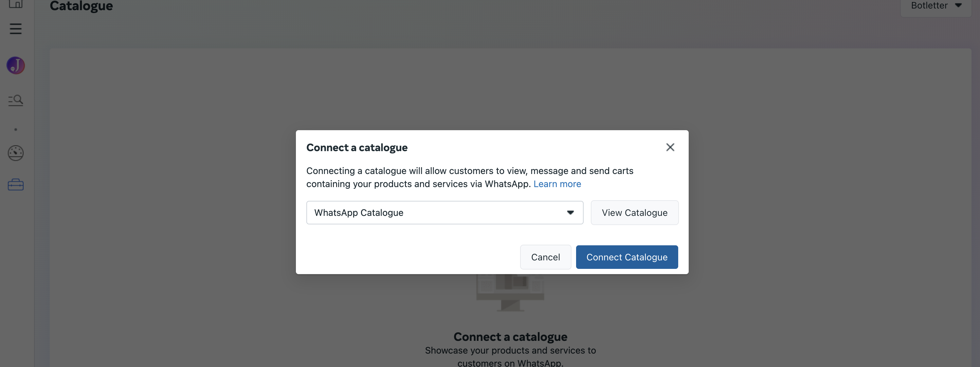Cancel the catalogue connection dialog

click(x=545, y=257)
